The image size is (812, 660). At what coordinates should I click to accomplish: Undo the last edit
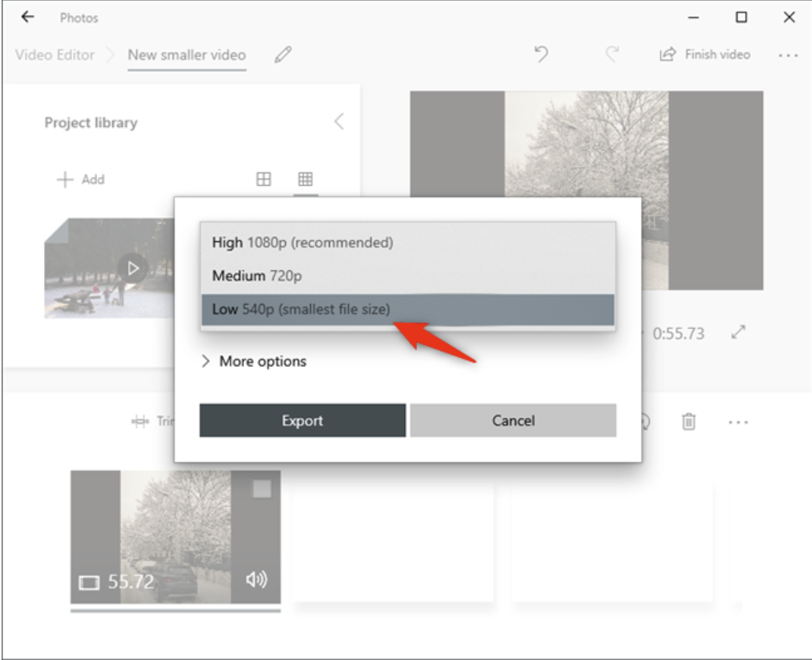click(x=541, y=53)
